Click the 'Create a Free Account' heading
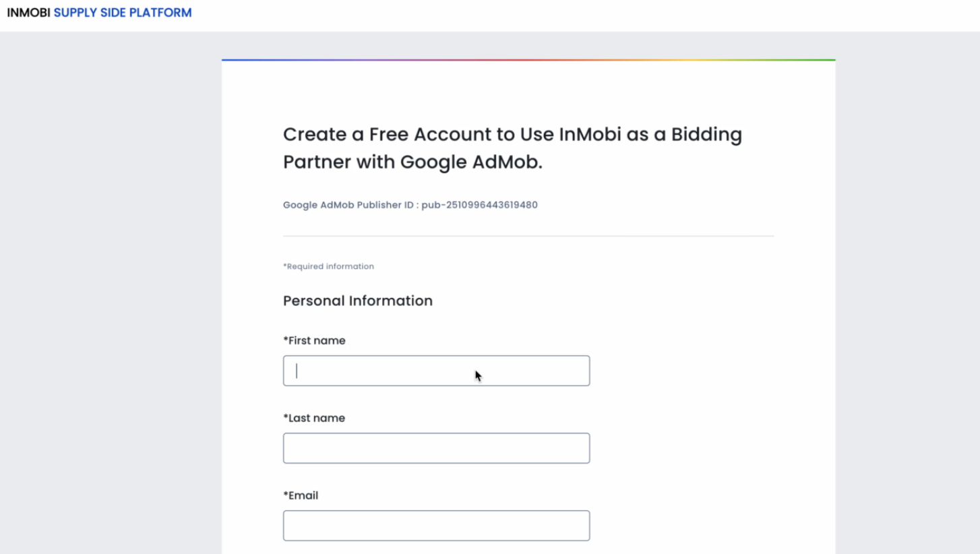980x554 pixels. tap(512, 148)
